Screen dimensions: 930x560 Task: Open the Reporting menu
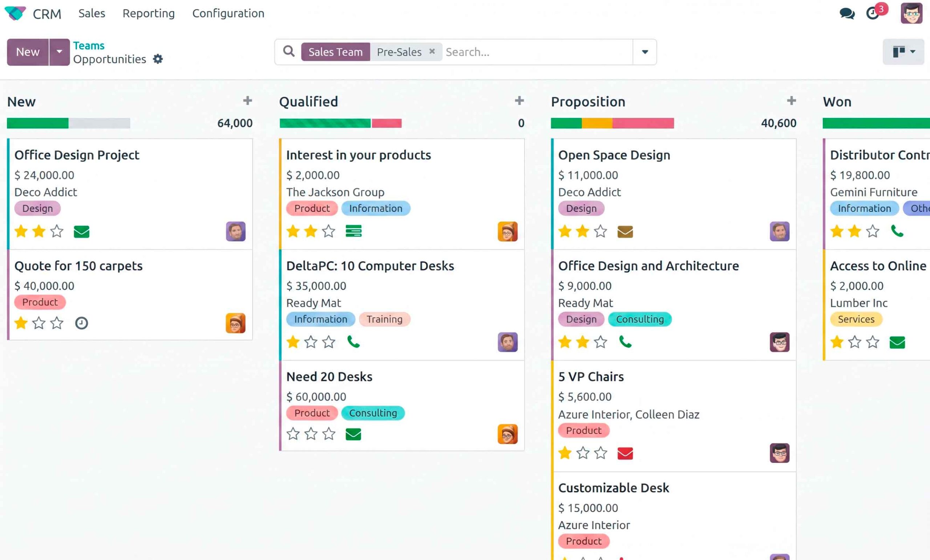point(149,13)
